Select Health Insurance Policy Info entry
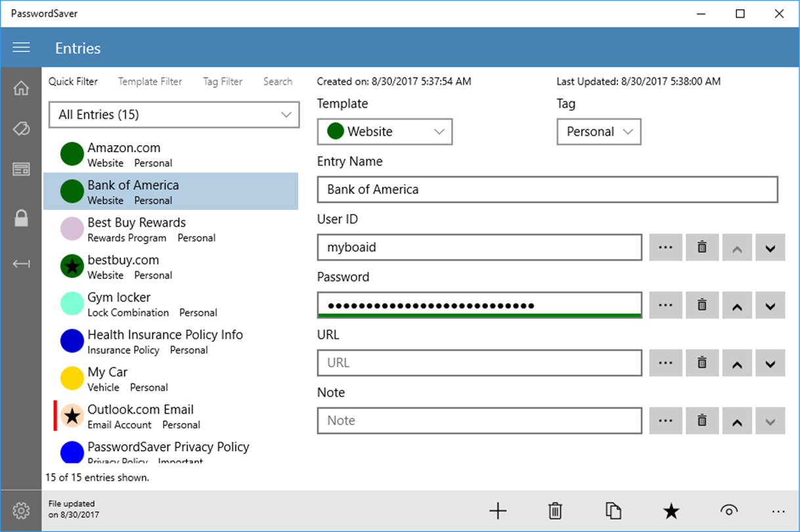800x532 pixels. tap(171, 342)
